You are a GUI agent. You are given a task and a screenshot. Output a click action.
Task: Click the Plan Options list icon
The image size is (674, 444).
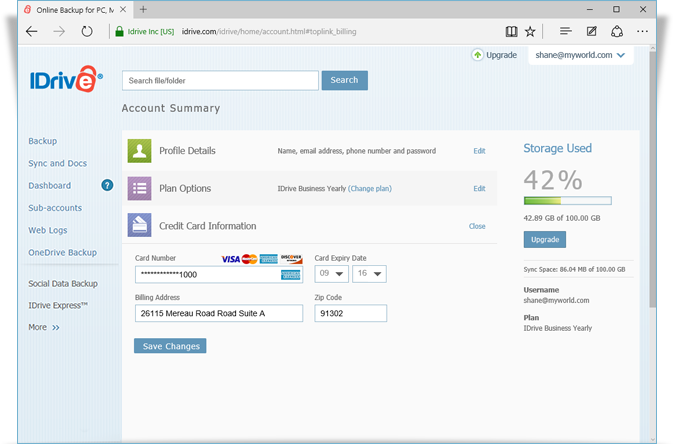pos(139,188)
